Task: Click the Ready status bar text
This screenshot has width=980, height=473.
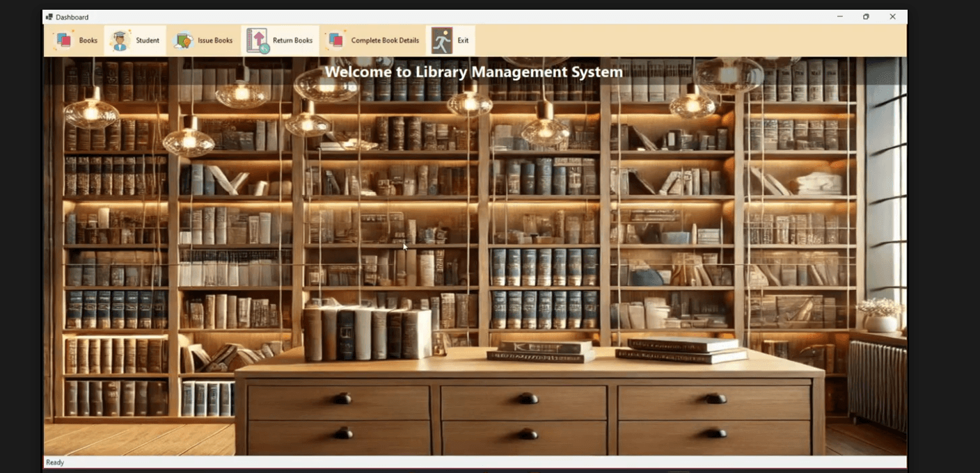Action: coord(55,462)
